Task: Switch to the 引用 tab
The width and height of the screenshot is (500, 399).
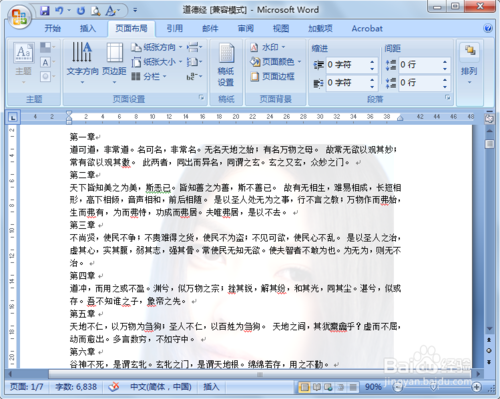Action: (175, 28)
